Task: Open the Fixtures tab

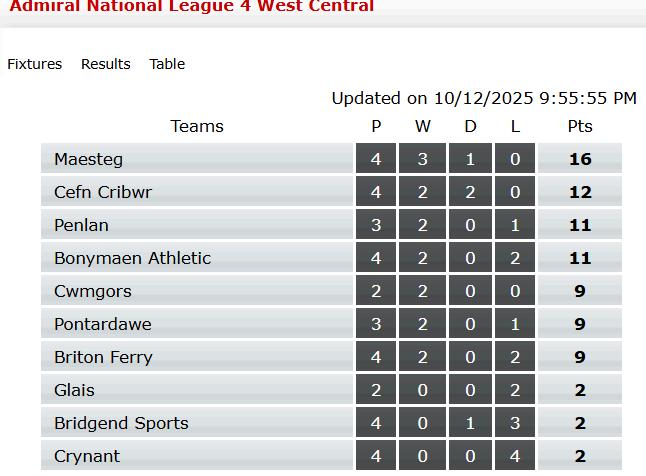Action: pyautogui.click(x=35, y=64)
